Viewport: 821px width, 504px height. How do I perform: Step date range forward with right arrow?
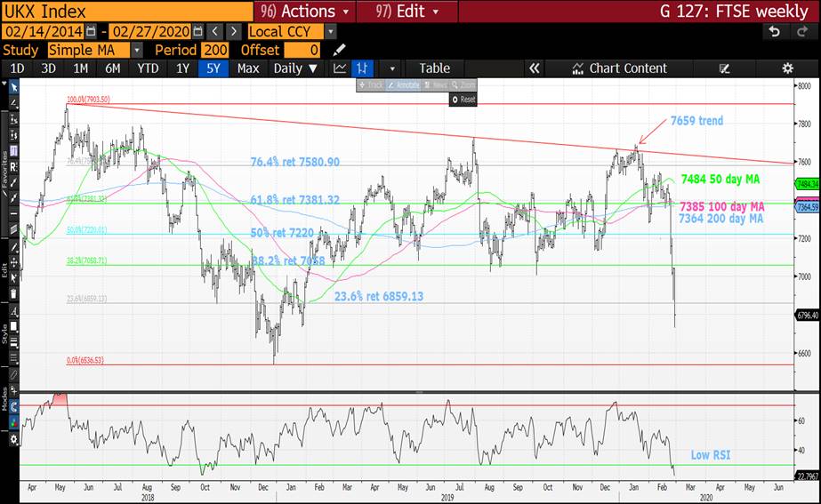pyautogui.click(x=234, y=32)
